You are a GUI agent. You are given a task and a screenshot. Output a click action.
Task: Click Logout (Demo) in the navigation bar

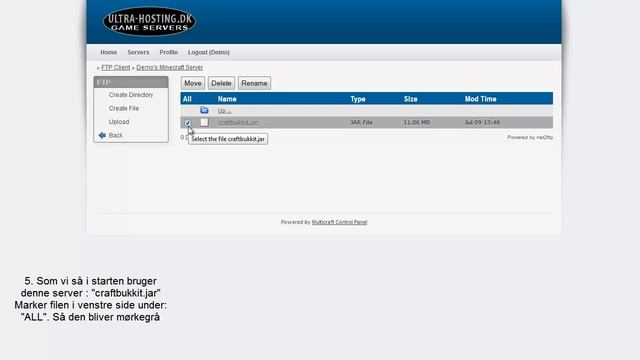[209, 52]
